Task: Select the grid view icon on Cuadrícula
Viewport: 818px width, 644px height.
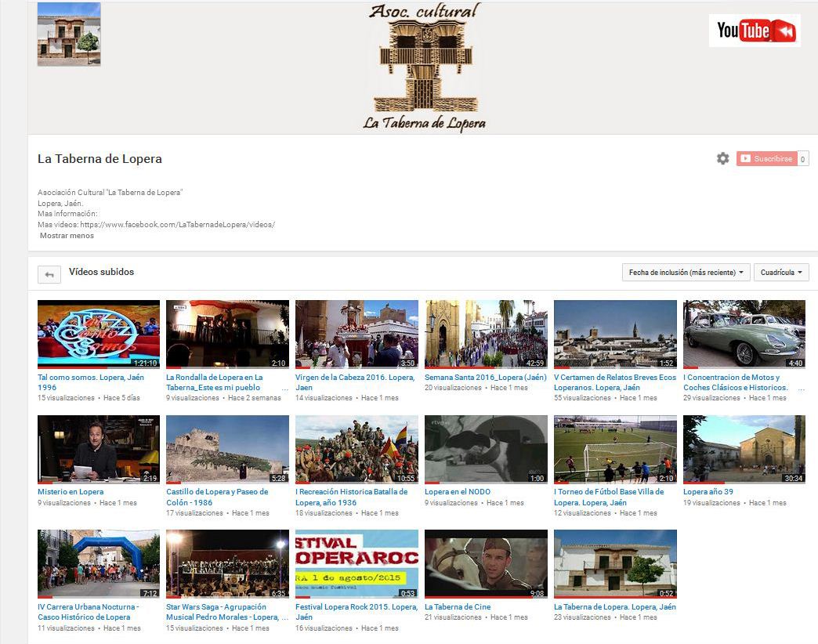Action: click(798, 272)
